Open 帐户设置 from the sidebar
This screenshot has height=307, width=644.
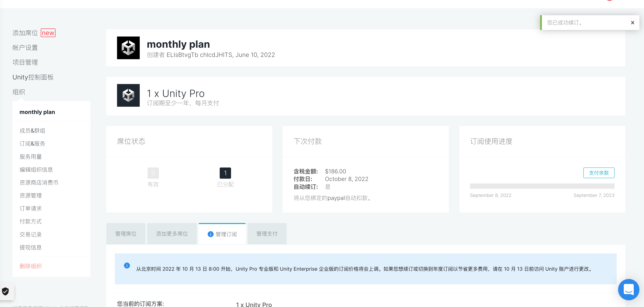point(25,47)
